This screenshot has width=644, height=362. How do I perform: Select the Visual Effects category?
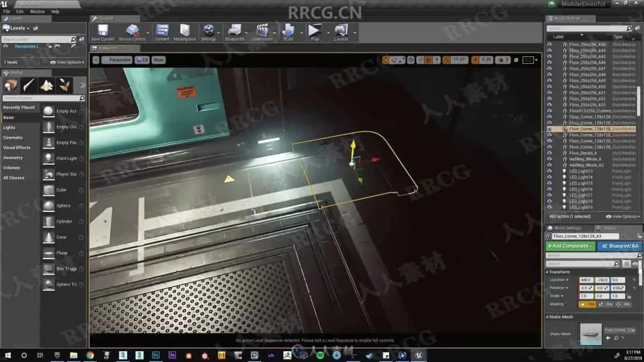(20, 147)
